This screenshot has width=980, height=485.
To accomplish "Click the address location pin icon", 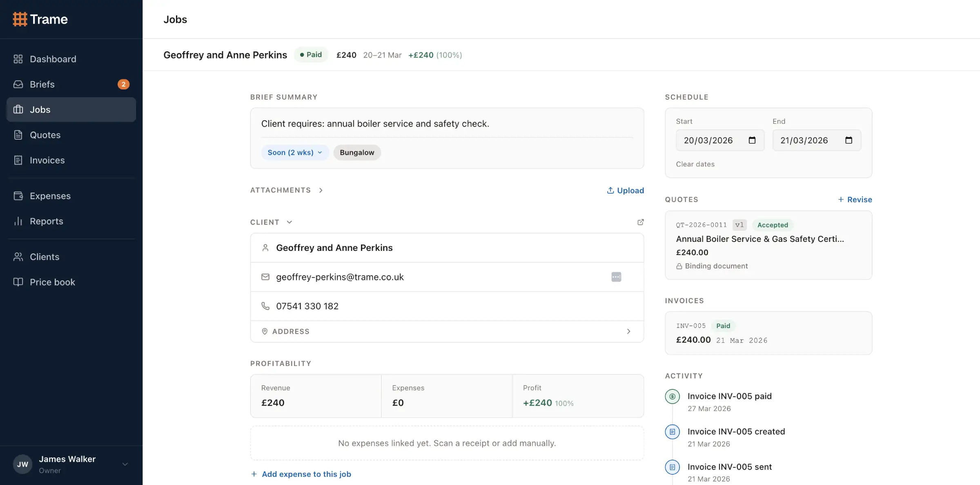I will [x=265, y=331].
